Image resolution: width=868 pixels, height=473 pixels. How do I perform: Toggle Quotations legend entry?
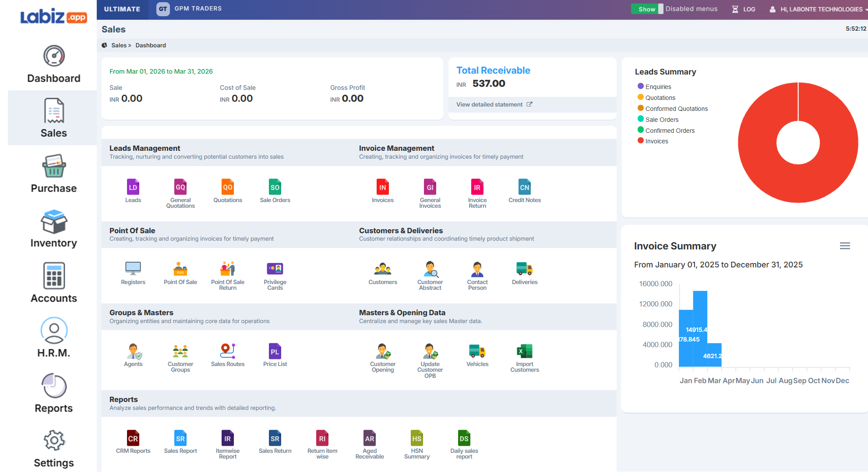coord(656,98)
